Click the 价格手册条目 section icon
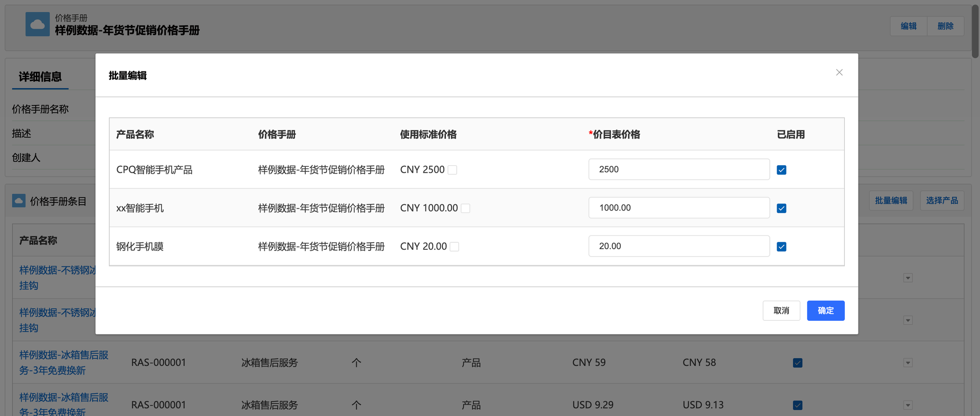The height and width of the screenshot is (416, 980). click(19, 201)
